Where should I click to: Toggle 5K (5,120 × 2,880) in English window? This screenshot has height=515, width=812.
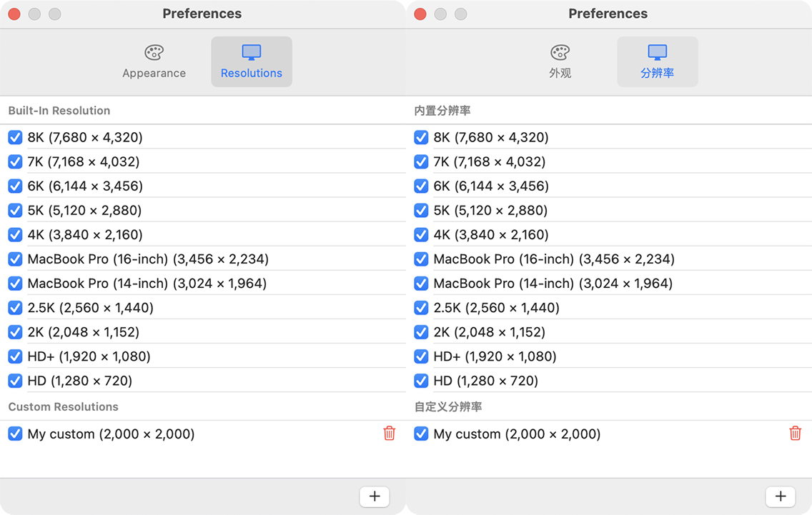coord(15,210)
